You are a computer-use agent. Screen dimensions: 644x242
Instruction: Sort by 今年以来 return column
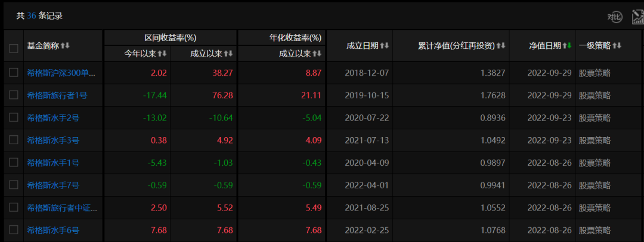163,54
